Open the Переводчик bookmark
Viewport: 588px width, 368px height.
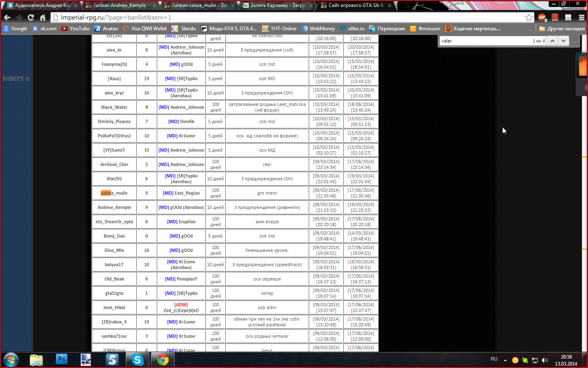pos(387,29)
